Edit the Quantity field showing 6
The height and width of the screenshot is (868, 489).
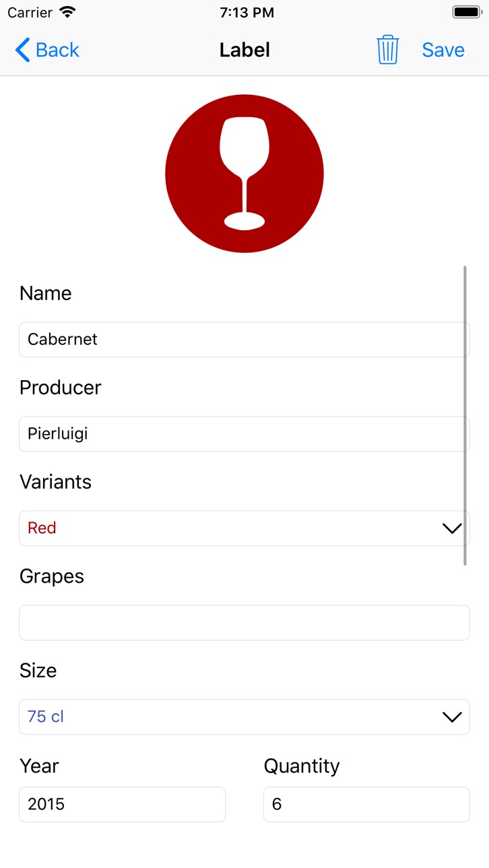coord(366,804)
